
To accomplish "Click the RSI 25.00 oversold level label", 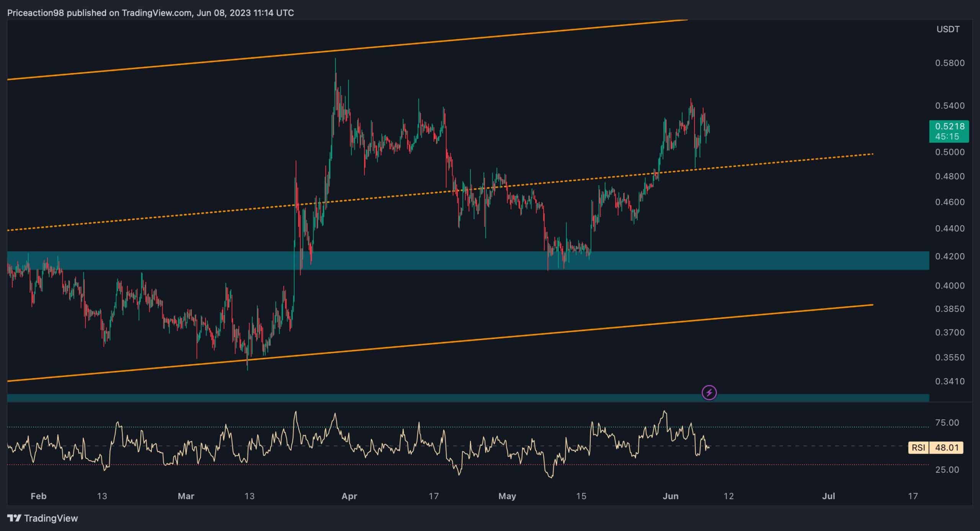I will (947, 470).
